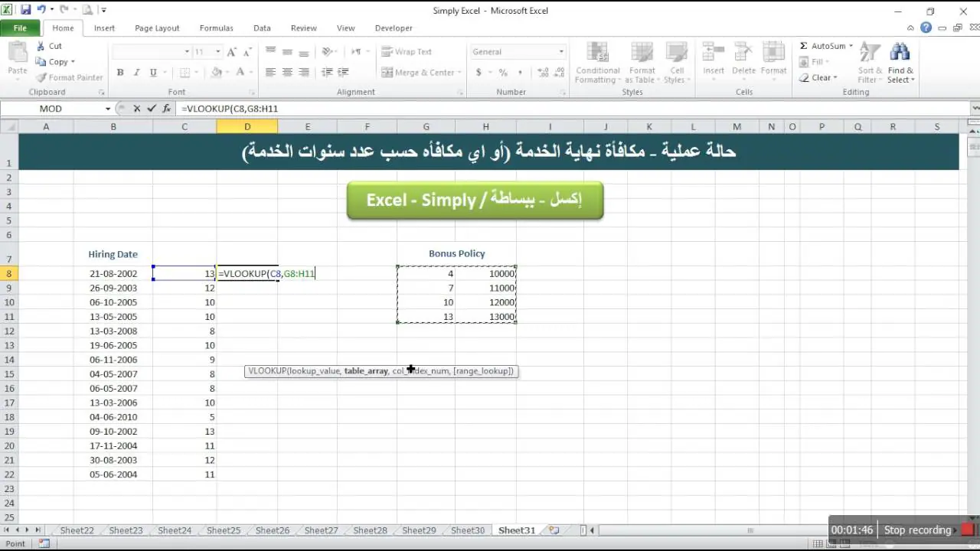Click the Format Painter button
The width and height of the screenshot is (980, 551).
(x=69, y=77)
